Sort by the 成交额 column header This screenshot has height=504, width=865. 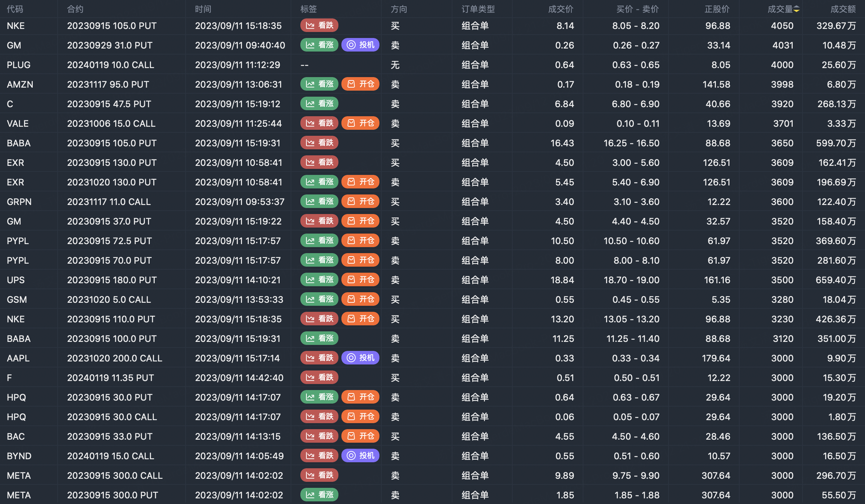coord(843,9)
